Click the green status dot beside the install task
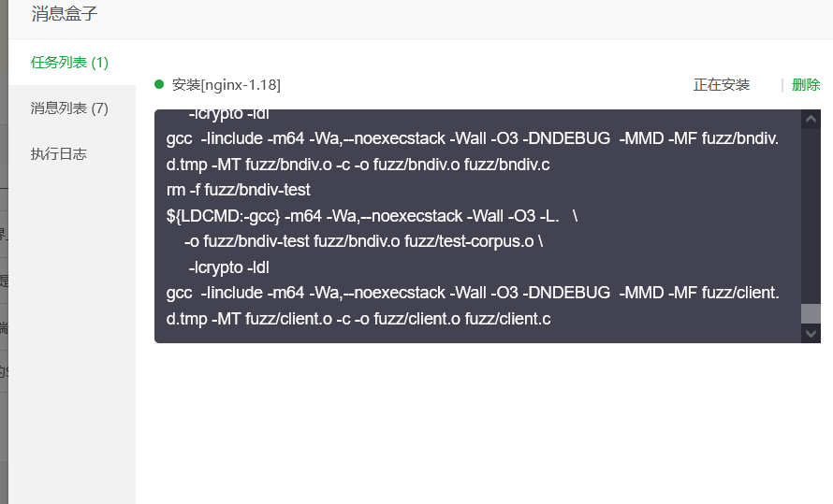Viewport: 833px width, 504px height. pyautogui.click(x=159, y=84)
